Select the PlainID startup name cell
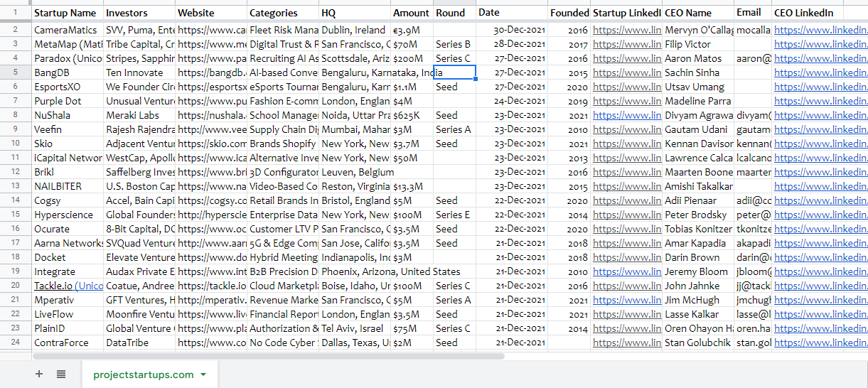 click(68, 328)
